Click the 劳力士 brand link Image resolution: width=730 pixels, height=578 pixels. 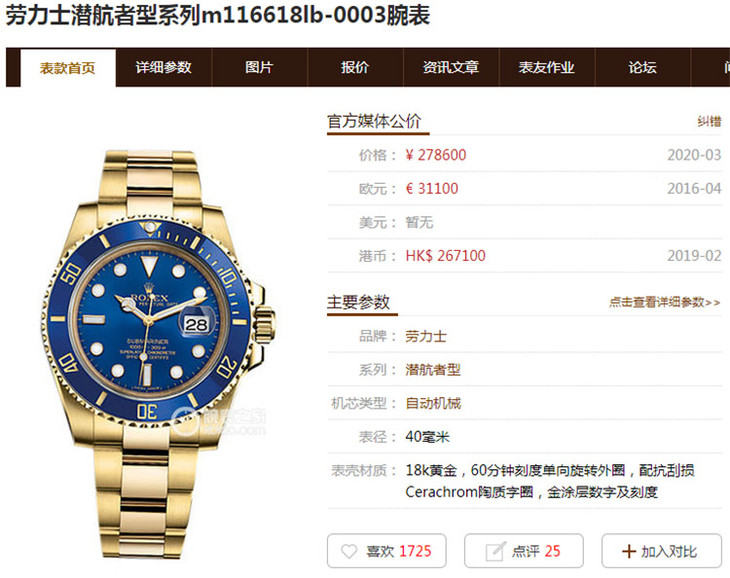point(426,336)
